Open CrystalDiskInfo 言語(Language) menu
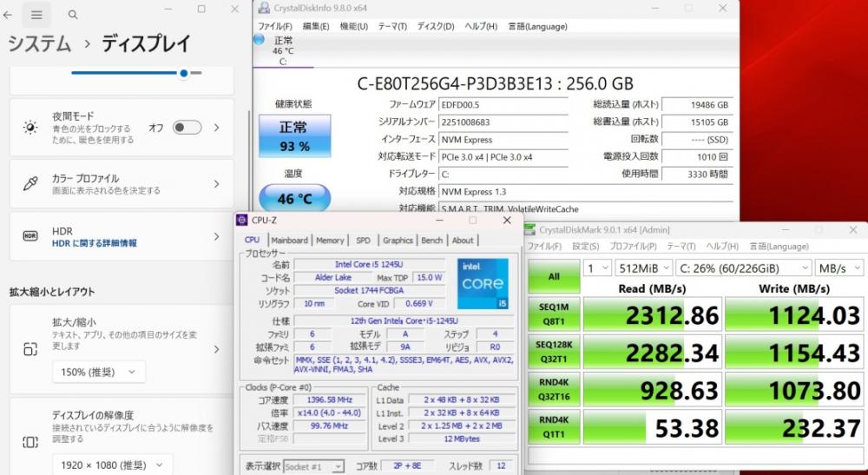Screen dimensions: 868x475 tap(537, 27)
